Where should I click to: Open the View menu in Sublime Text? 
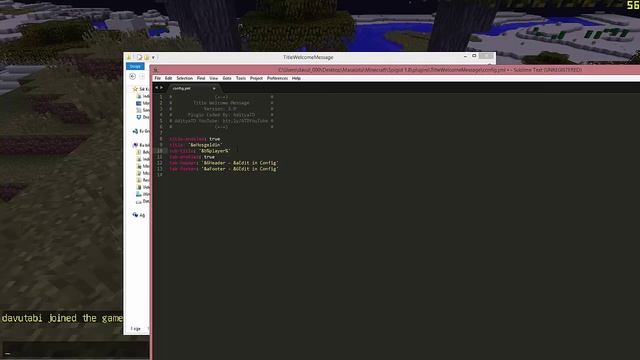213,78
